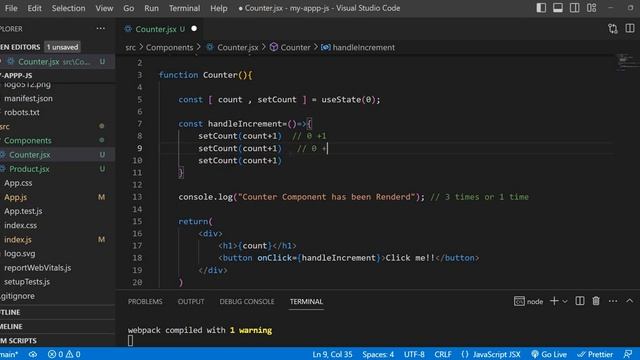Select the TERMINAL panel tab
The width and height of the screenshot is (640, 360).
tap(306, 302)
